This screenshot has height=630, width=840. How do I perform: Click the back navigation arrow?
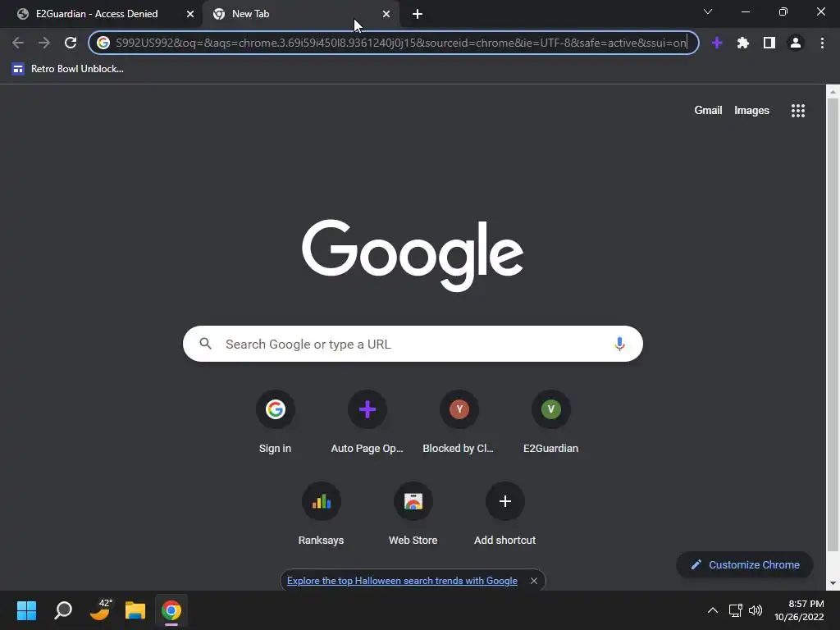[x=18, y=43]
